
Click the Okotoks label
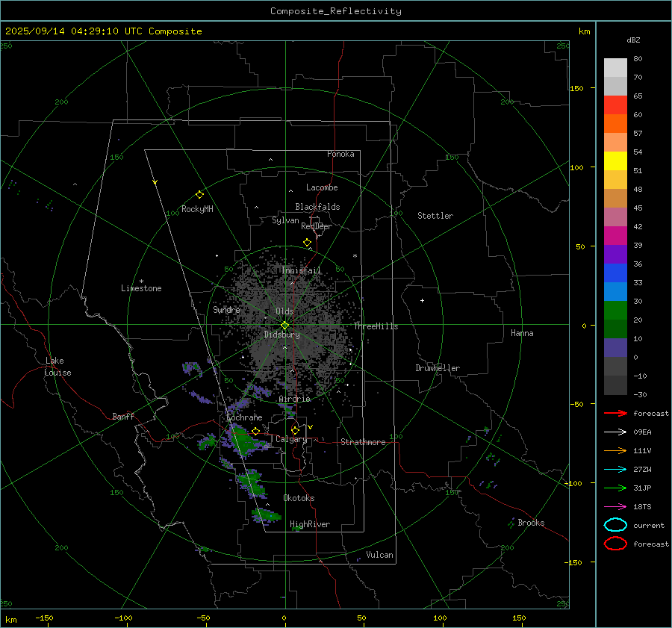[299, 498]
